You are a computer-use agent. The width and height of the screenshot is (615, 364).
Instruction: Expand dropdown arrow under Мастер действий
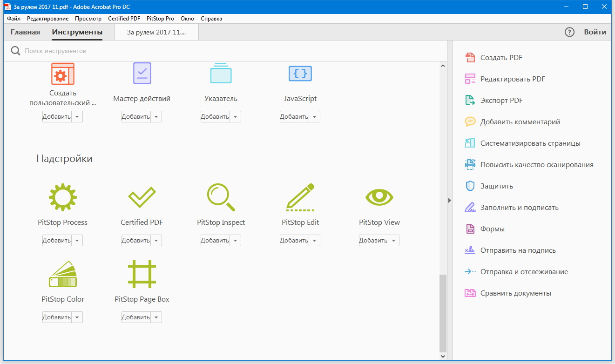(156, 117)
